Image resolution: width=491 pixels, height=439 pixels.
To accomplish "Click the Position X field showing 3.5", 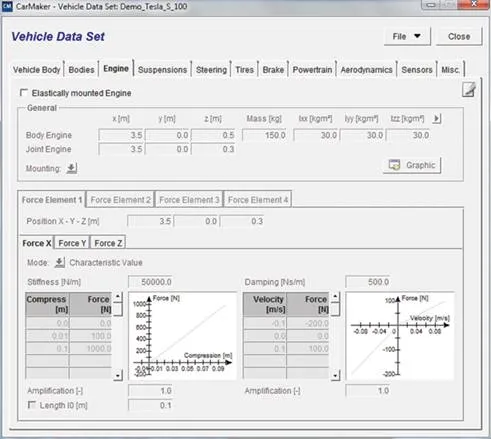I will pyautogui.click(x=150, y=221).
